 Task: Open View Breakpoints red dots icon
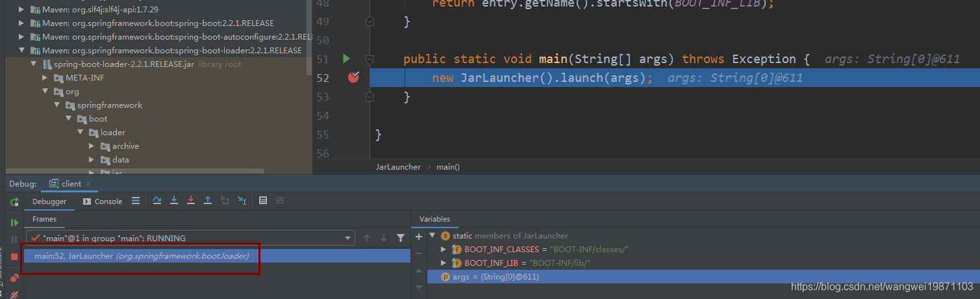(x=14, y=278)
